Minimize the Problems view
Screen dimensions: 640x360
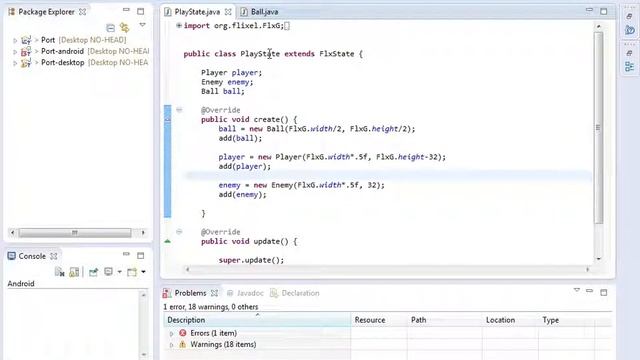pos(589,291)
